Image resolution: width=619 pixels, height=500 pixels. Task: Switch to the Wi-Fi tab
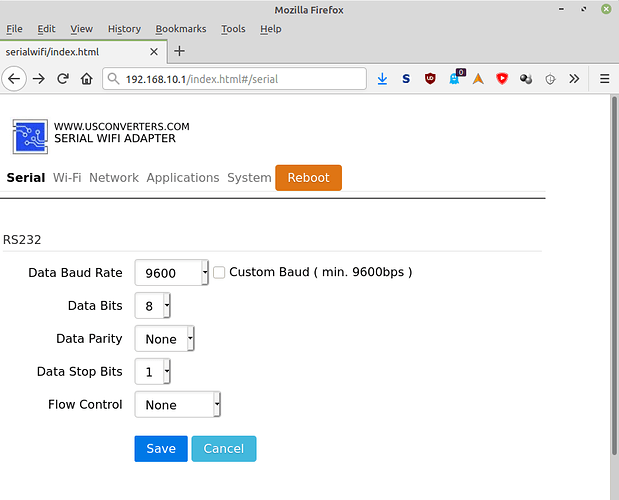67,178
